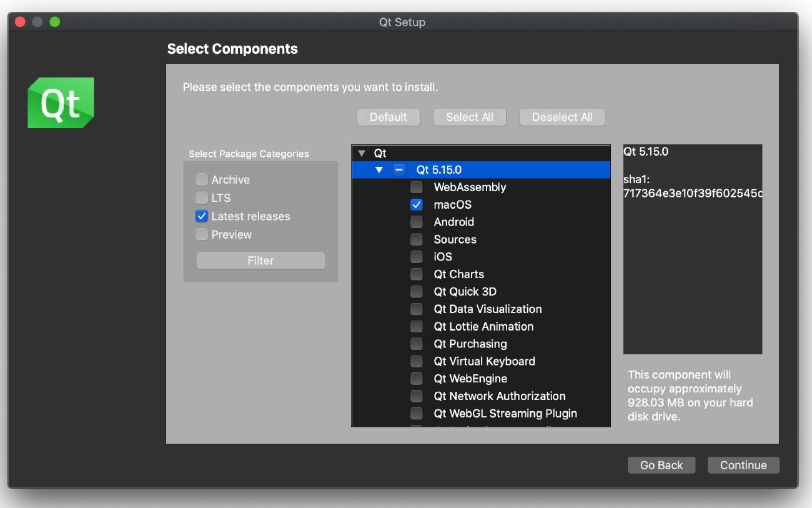Click the Qt logo
Screen dimensions: 812x508
61,103
